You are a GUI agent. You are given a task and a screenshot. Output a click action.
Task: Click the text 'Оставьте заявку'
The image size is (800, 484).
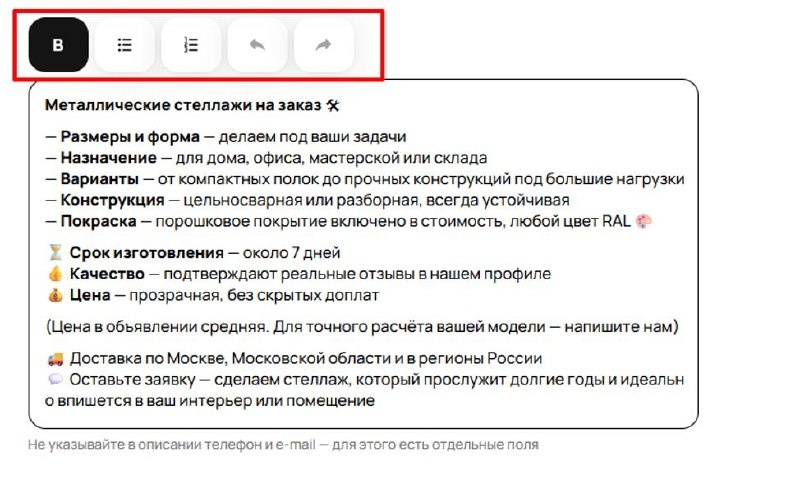click(132, 379)
